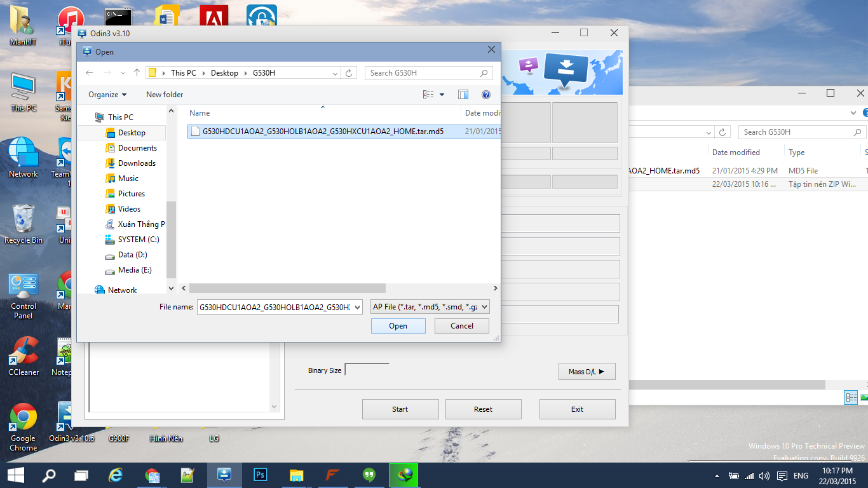Click Cancel in the Open dialog
The image size is (868, 488).
click(462, 326)
